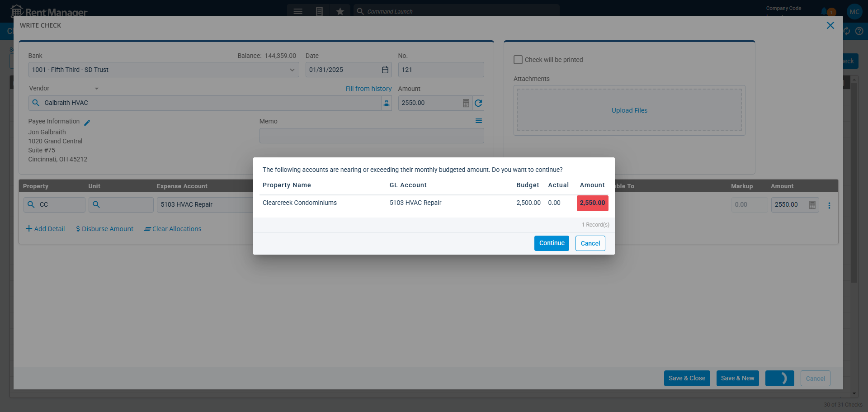
Task: Open the hamburger menu in the top bar
Action: pyautogui.click(x=298, y=11)
